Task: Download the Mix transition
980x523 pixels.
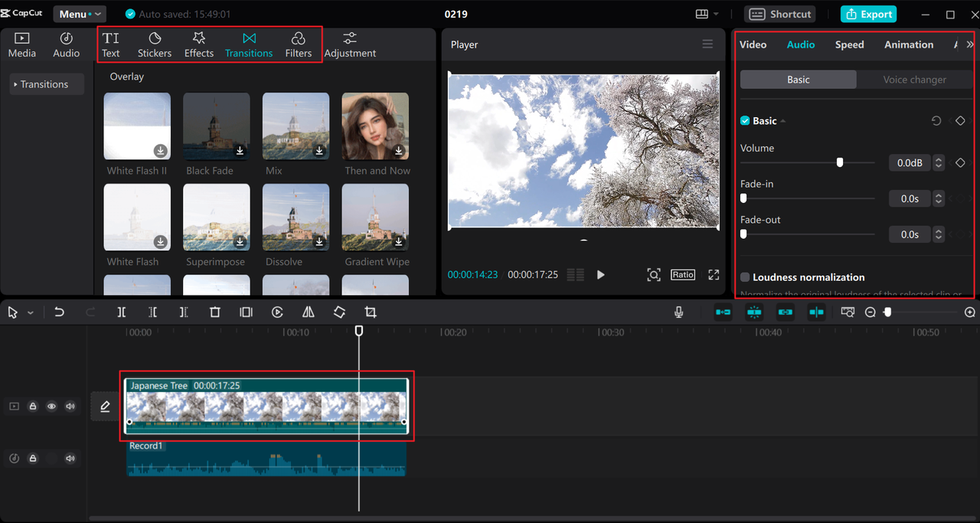Action: [x=319, y=151]
